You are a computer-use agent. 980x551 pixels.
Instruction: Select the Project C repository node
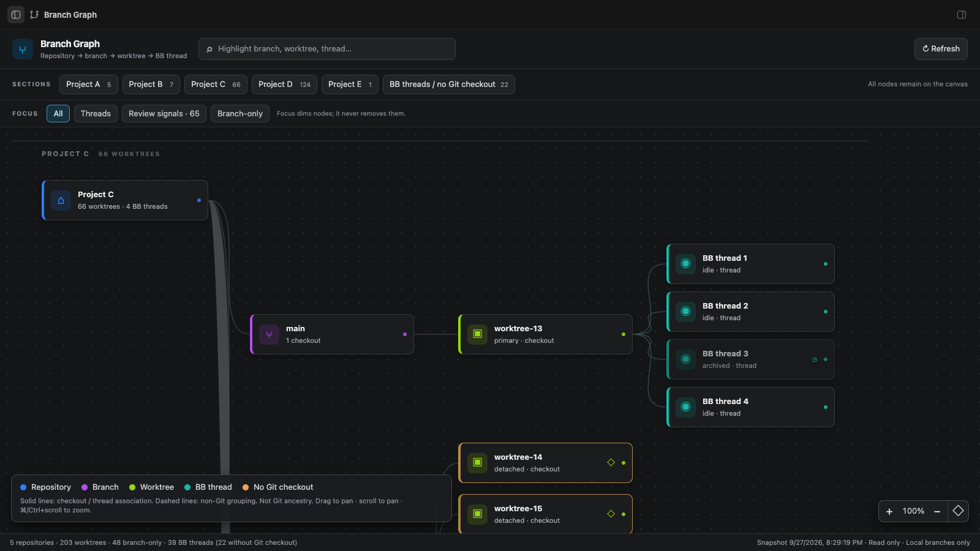click(x=125, y=200)
